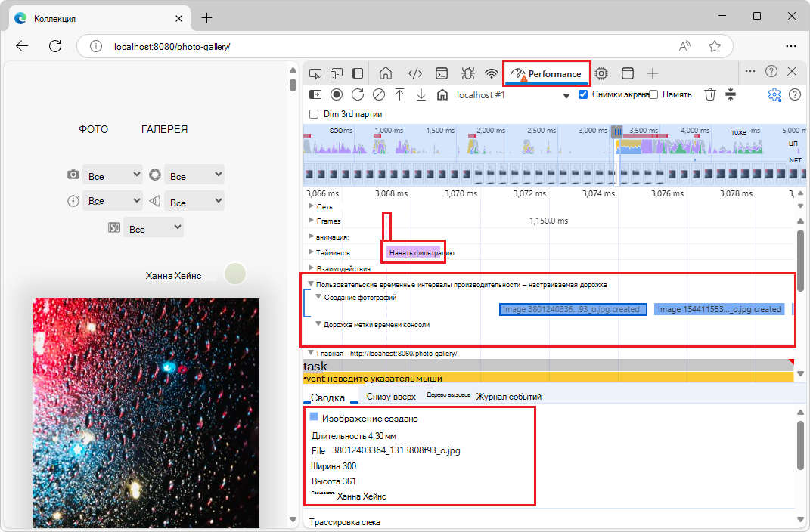Open the Sources bug icon tool
810x532 pixels.
[468, 73]
